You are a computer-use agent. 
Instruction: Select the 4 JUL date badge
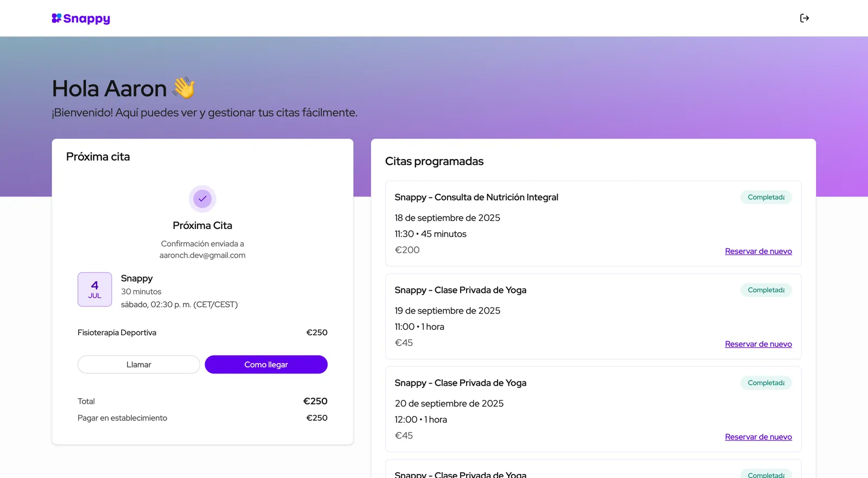pos(95,289)
